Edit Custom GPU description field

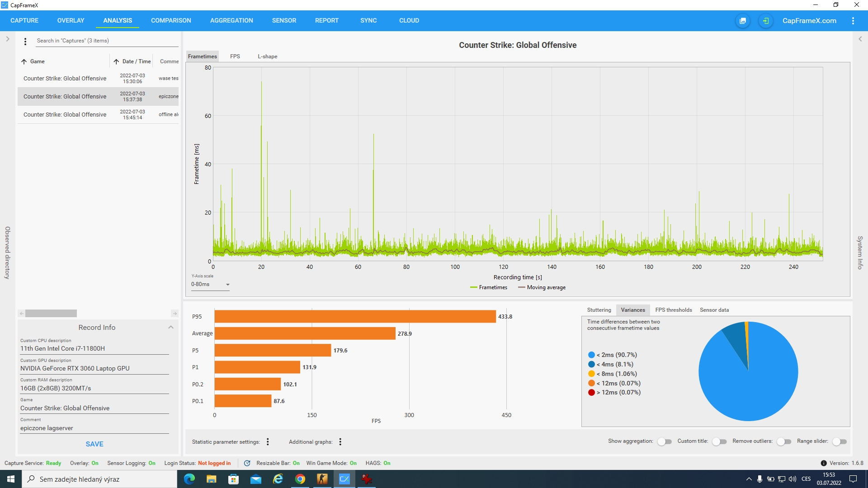(x=94, y=368)
